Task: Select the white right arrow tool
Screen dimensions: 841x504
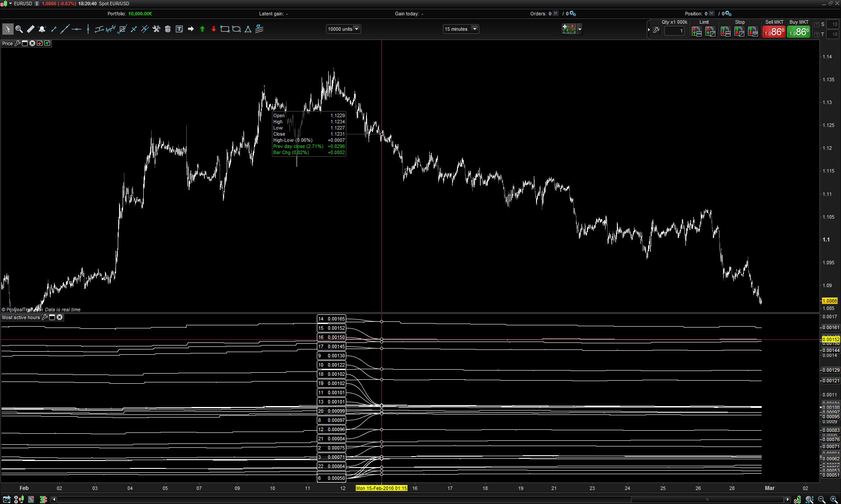Action: 191,29
